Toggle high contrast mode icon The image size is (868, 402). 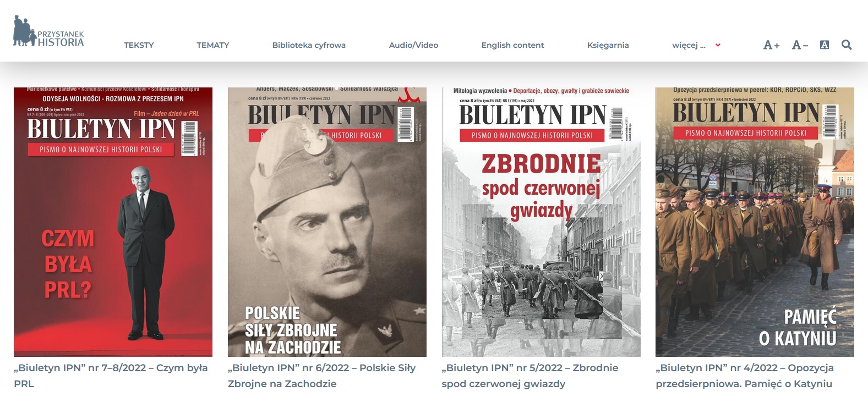coord(824,45)
